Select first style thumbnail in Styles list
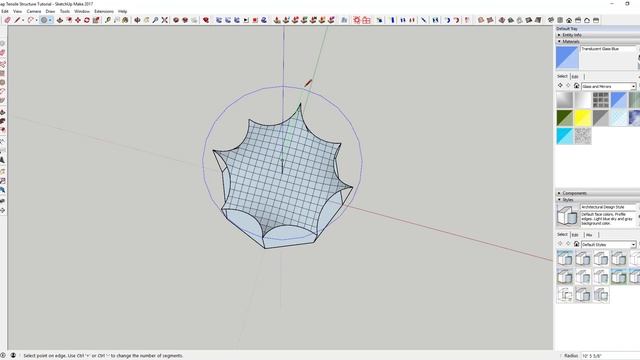This screenshot has height=360, width=640. point(564,258)
